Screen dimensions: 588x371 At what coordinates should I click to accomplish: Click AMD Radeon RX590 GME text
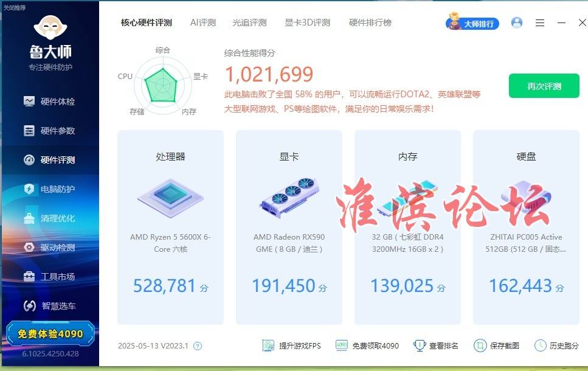pos(289,243)
